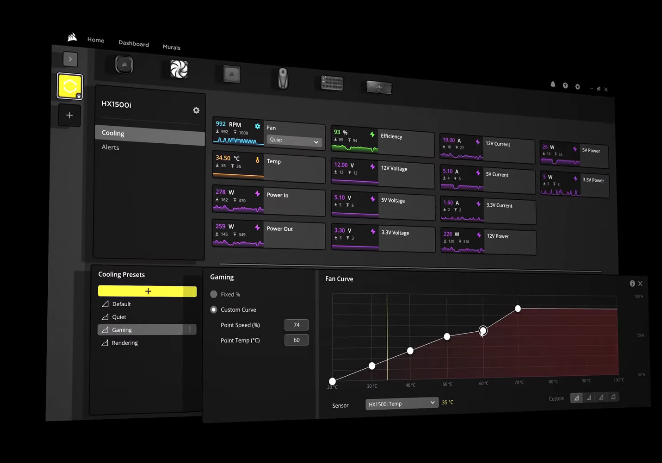The height and width of the screenshot is (463, 662).
Task: Click the lightning icon on 5V Current tile
Action: 478,173
